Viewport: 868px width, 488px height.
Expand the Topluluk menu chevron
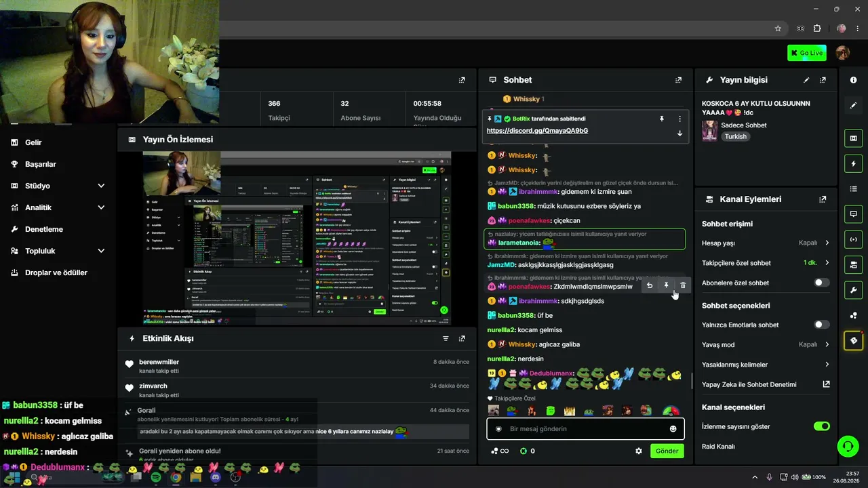tap(101, 251)
